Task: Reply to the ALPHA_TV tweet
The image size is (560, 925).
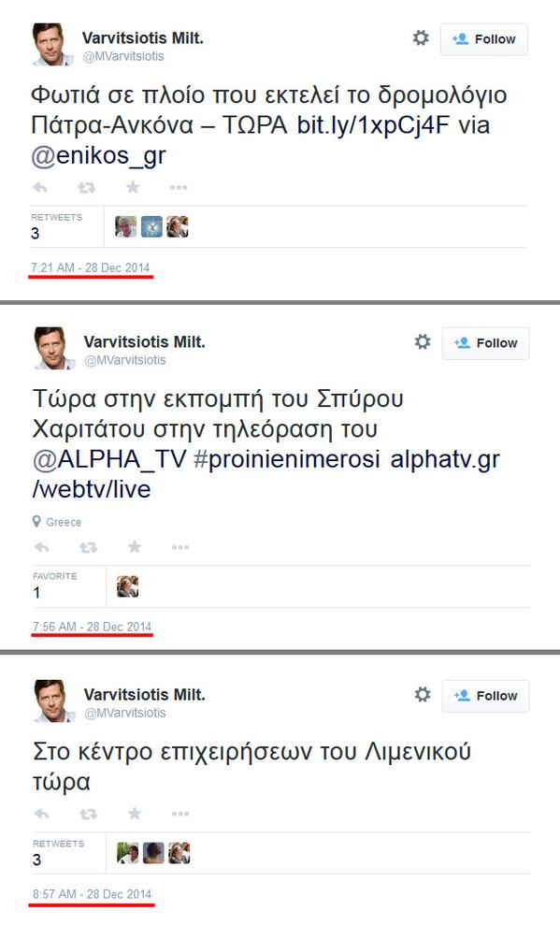Action: click(42, 547)
